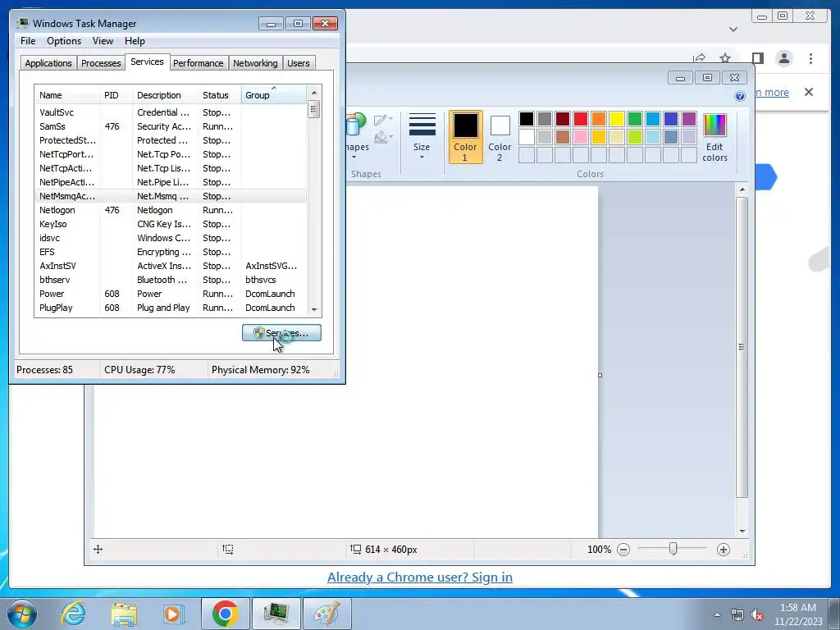Open Task Manager View menu
The image size is (840, 630).
(103, 41)
